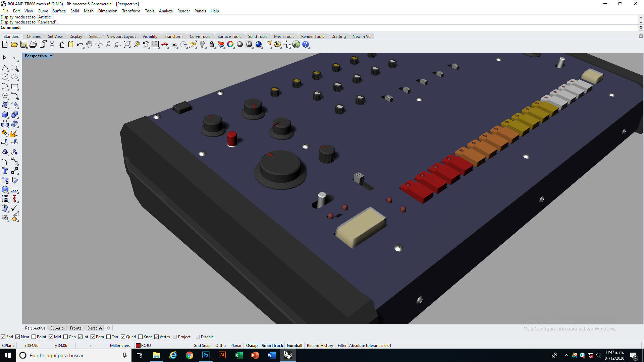Screen dimensions: 644x362
Task: Create a new file with New icon
Action: 5,44
